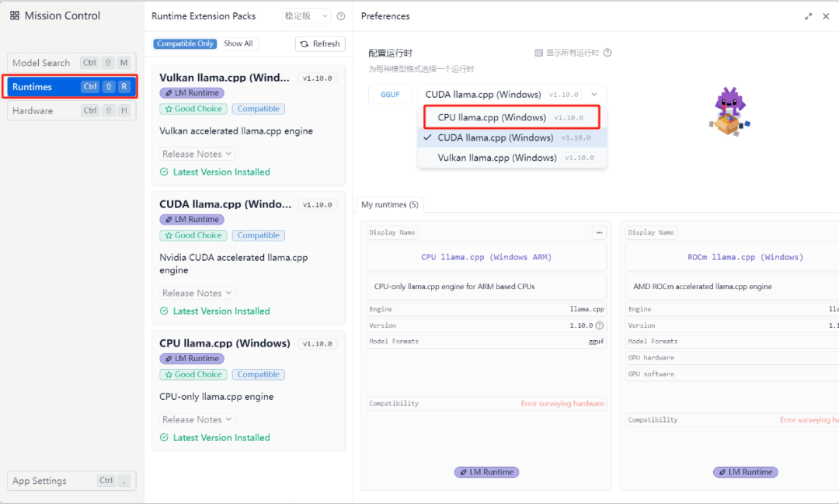Click the Vulkan llama.cpp card title
Viewport: 839px width, 504px height.
coord(225,78)
